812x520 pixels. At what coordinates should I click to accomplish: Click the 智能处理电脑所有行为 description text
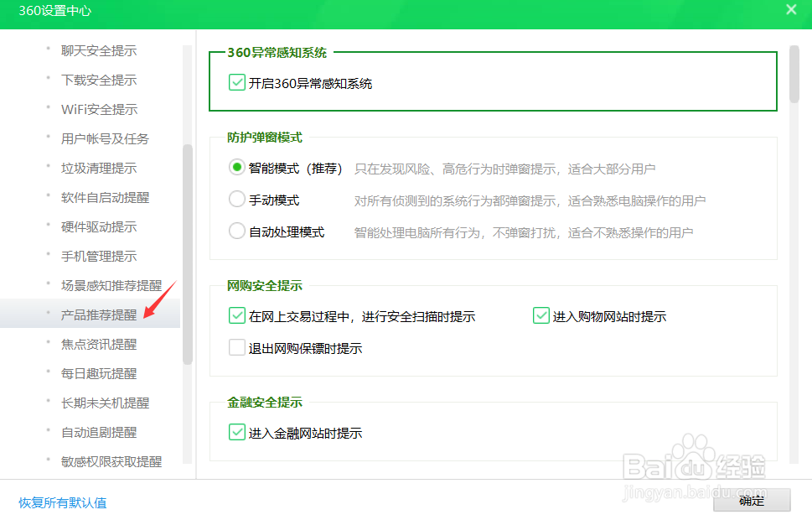pos(524,232)
